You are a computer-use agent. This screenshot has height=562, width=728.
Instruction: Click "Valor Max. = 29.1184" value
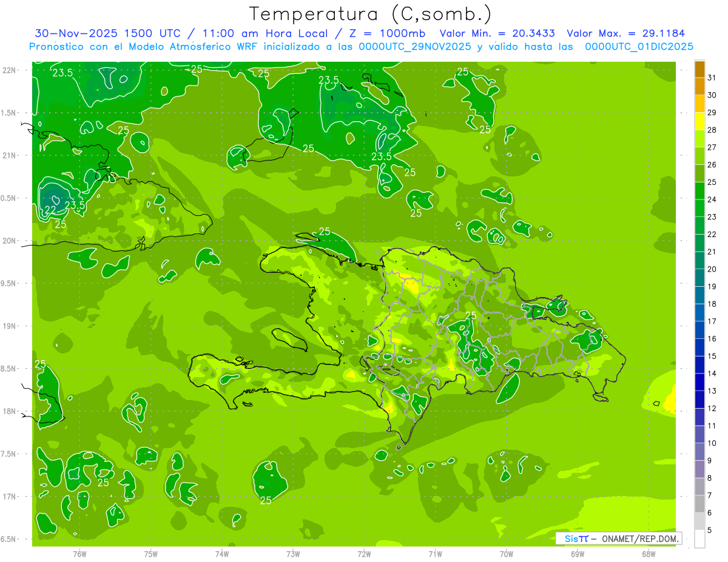pos(625,33)
